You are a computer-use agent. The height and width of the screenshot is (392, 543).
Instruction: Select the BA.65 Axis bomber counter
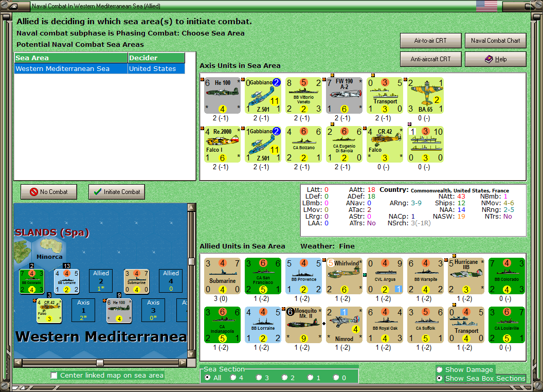point(426,95)
